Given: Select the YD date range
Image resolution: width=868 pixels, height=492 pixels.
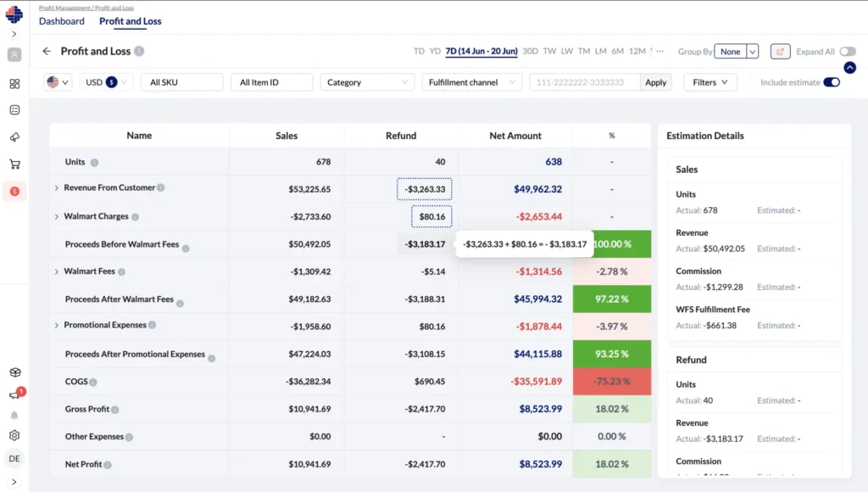Looking at the screenshot, I should point(435,51).
